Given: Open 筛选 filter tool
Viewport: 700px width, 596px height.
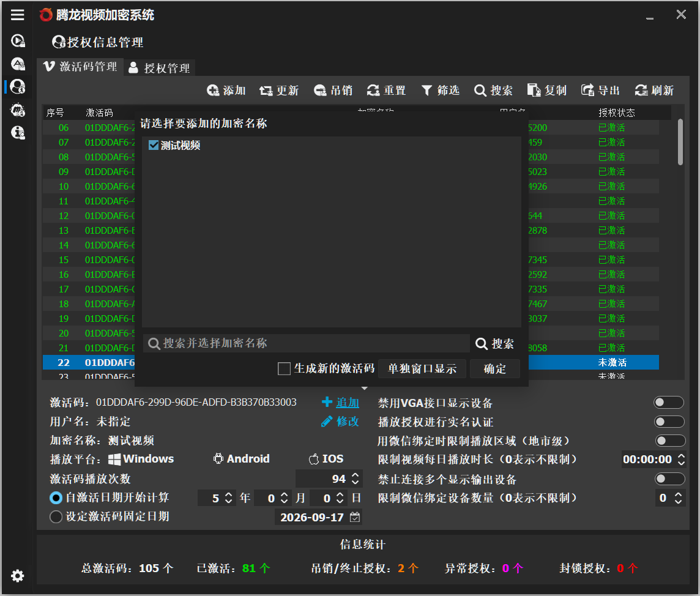Looking at the screenshot, I should [x=440, y=91].
